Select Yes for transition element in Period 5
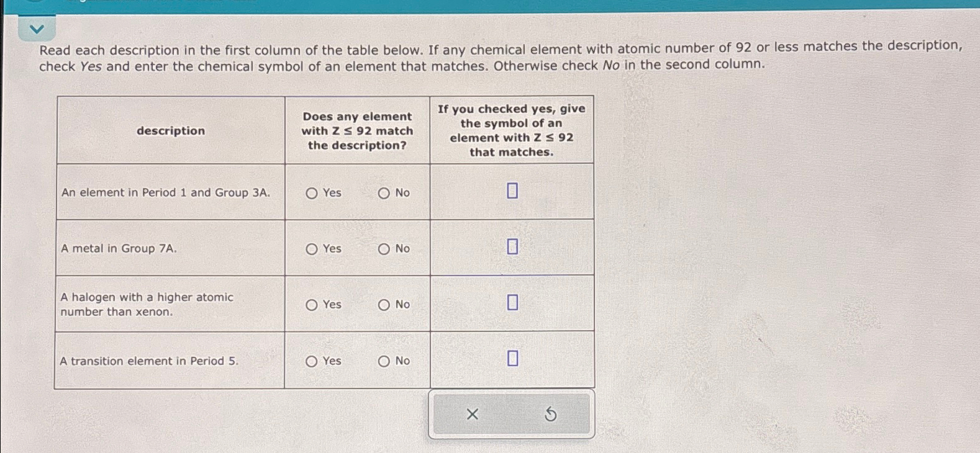 click(311, 361)
